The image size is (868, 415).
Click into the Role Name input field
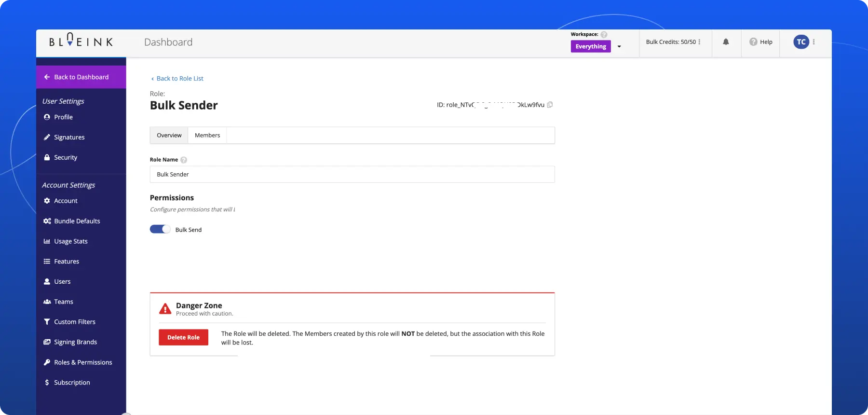[x=352, y=174]
